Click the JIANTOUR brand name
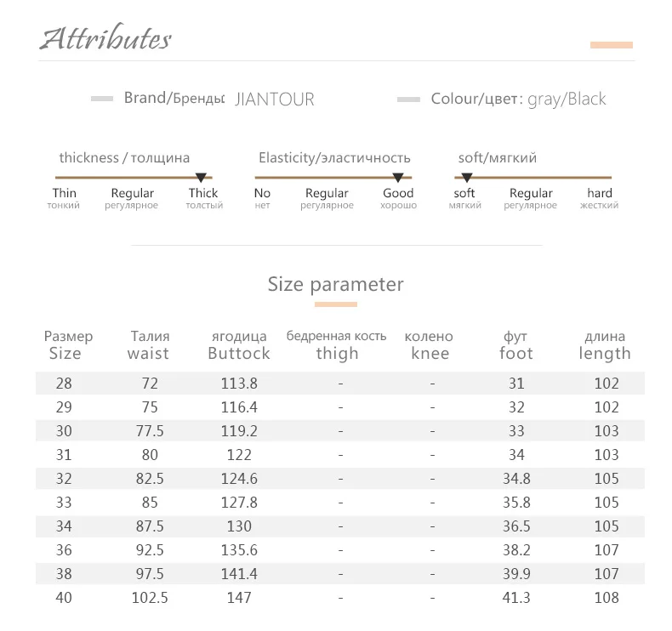The image size is (672, 631). point(275,99)
